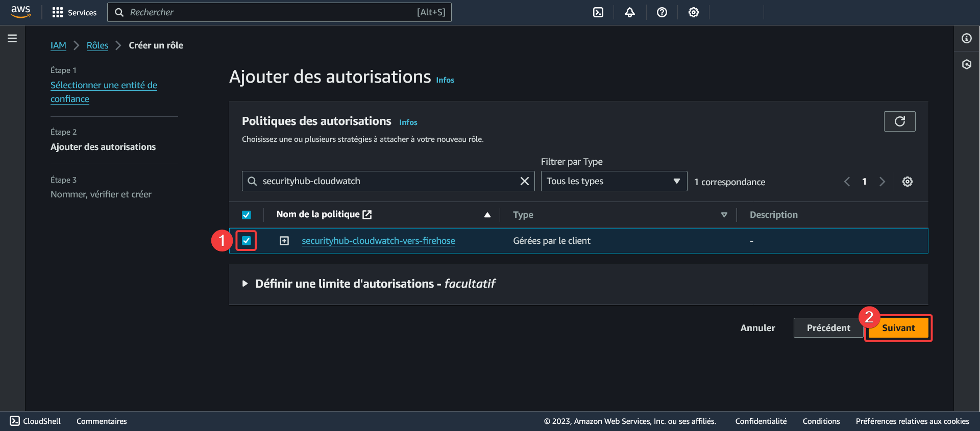Open the AWS home logo

[20, 12]
